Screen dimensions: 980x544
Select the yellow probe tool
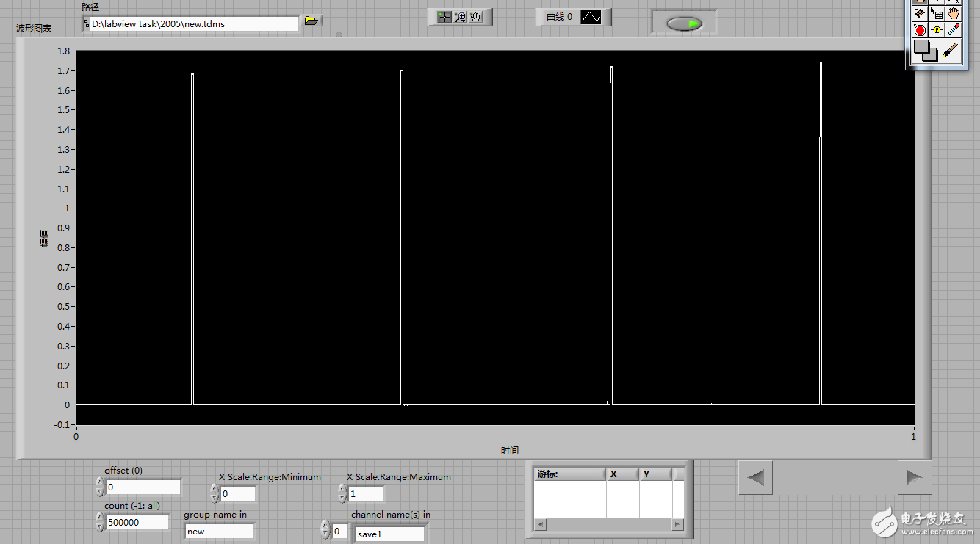click(937, 30)
